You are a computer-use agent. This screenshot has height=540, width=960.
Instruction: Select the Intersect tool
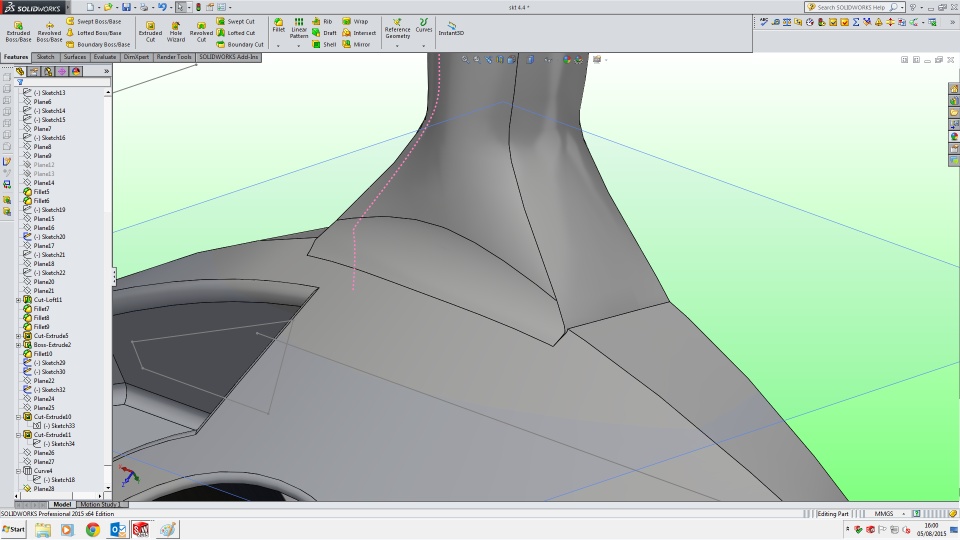359,33
